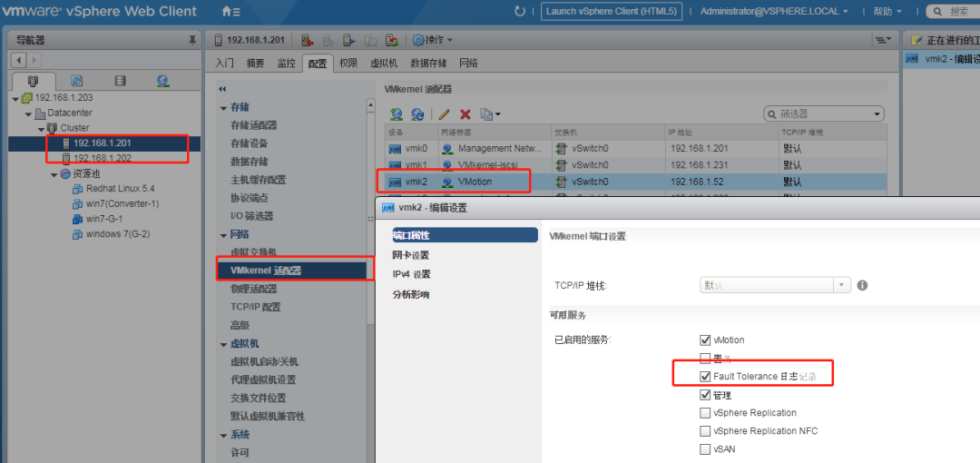The width and height of the screenshot is (980, 463).
Task: Open the 入门 tab
Action: coord(224,64)
